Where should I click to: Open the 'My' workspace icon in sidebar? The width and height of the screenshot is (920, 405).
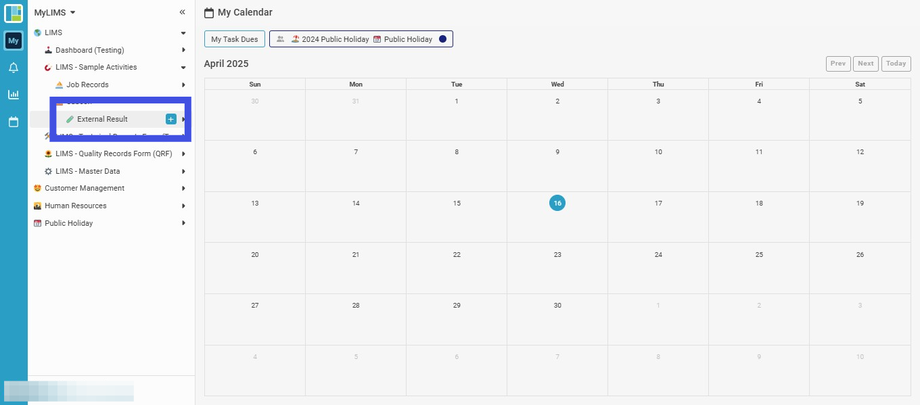13,41
